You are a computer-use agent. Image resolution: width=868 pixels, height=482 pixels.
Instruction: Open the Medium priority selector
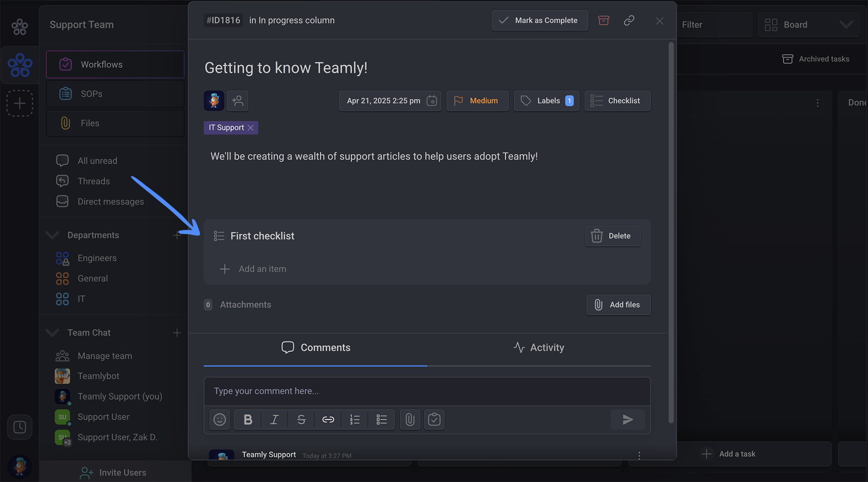click(x=477, y=101)
